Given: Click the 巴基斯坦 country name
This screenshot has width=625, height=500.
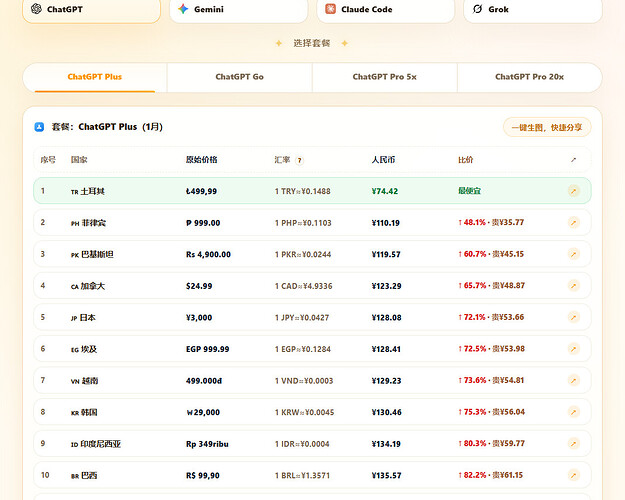Looking at the screenshot, I should click(97, 254).
